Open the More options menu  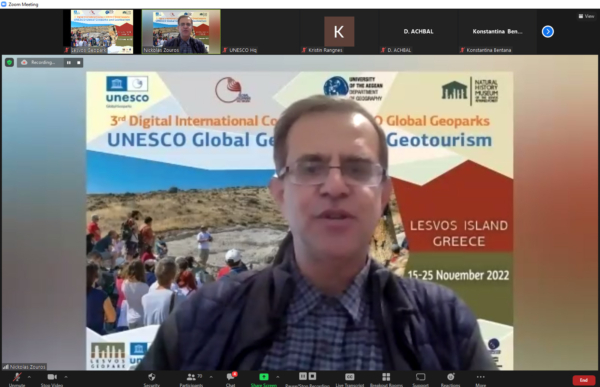(481, 379)
